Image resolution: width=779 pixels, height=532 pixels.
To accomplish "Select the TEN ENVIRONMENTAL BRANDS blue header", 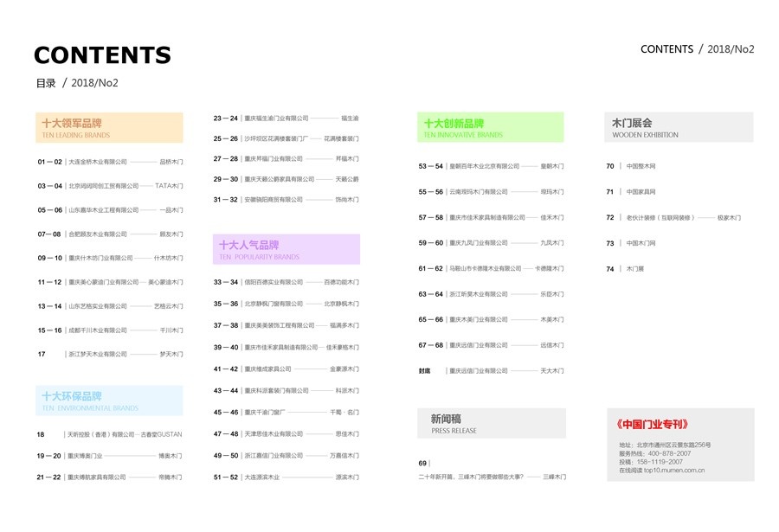I will coord(109,401).
